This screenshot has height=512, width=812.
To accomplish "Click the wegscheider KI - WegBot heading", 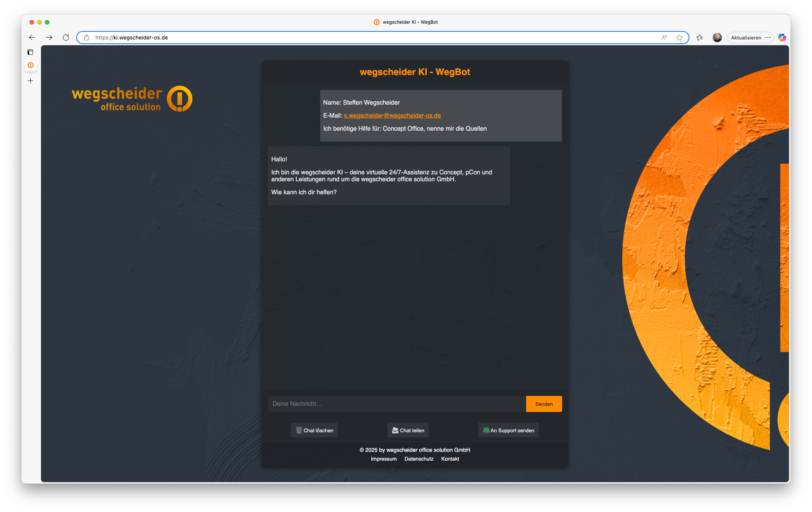I will click(415, 72).
